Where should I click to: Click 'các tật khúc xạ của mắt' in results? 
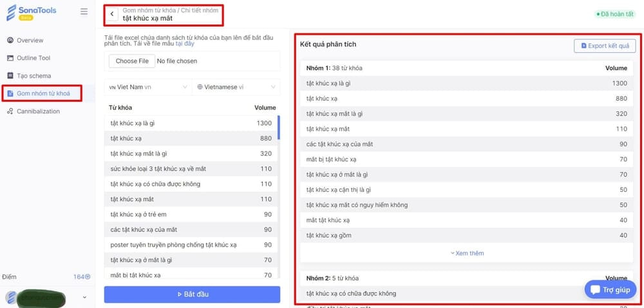[466, 144]
